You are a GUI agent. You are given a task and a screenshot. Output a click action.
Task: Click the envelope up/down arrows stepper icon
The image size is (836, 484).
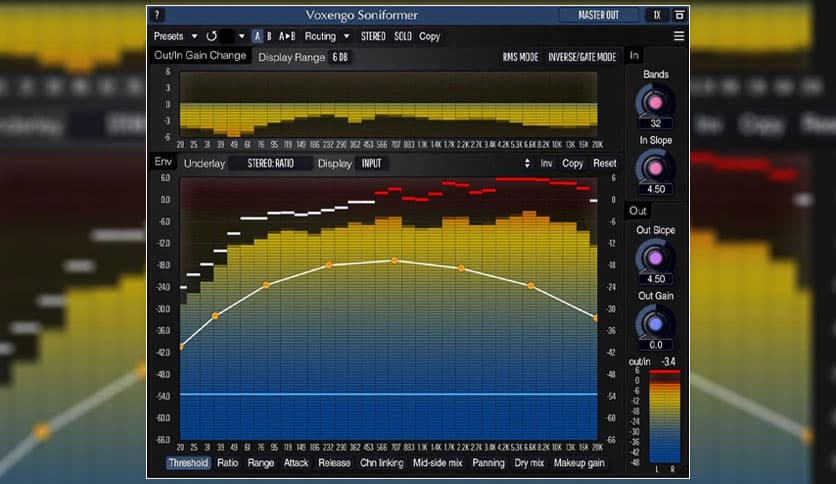[527, 163]
